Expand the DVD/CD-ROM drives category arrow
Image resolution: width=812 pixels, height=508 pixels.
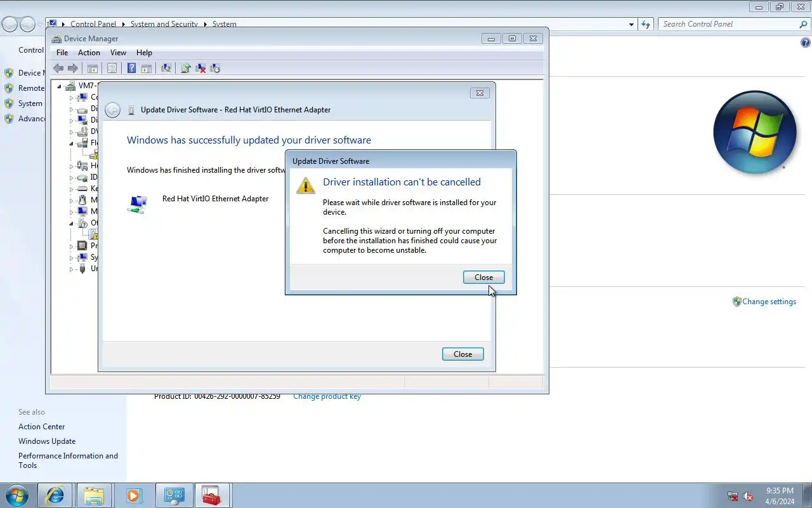[x=71, y=132]
